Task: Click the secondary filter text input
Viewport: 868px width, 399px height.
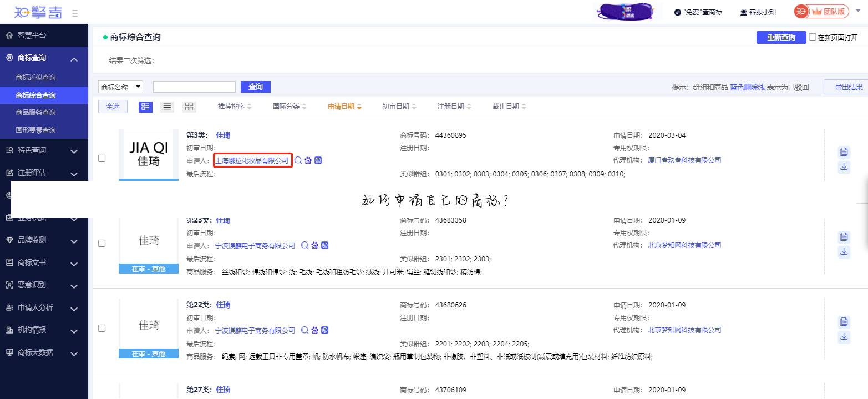Action: pos(194,87)
